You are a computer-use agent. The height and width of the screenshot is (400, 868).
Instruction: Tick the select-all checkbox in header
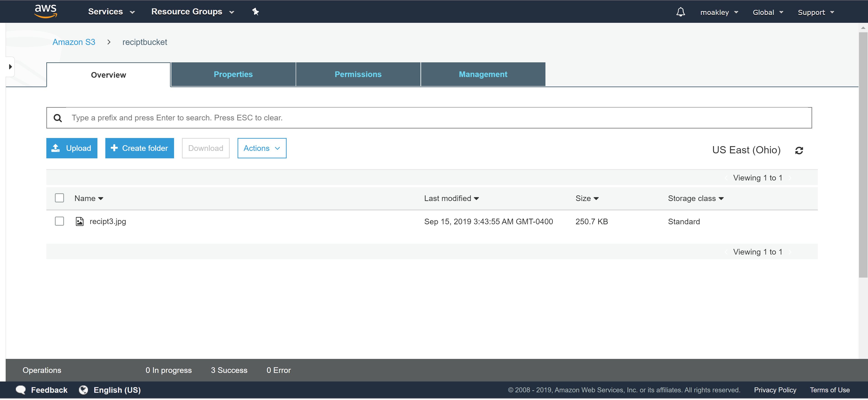tap(59, 198)
